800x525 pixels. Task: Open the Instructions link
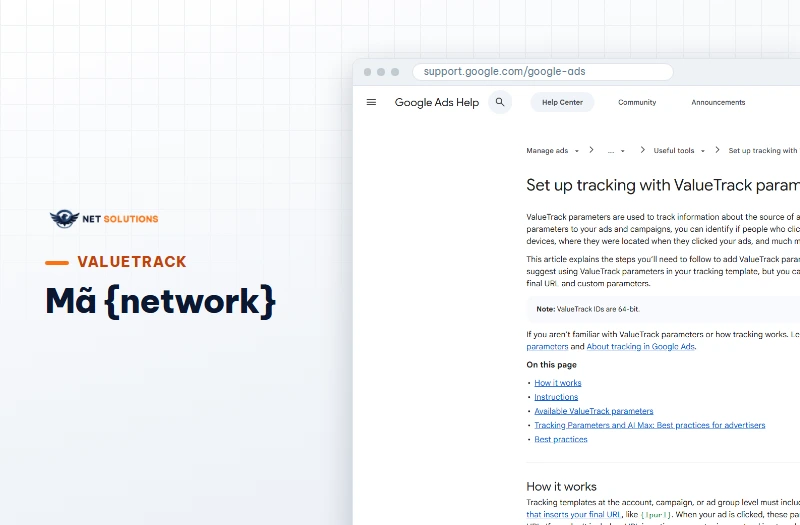556,397
